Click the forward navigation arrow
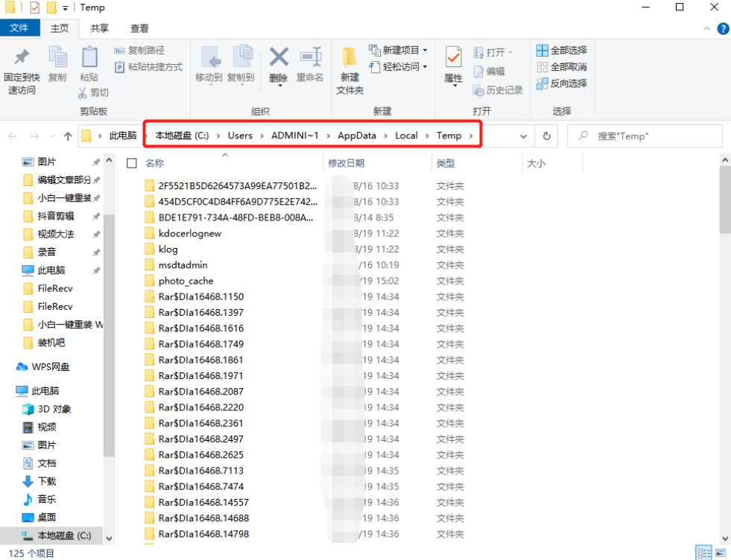 click(x=34, y=136)
